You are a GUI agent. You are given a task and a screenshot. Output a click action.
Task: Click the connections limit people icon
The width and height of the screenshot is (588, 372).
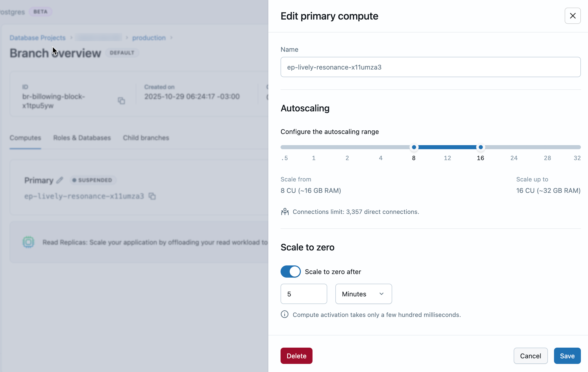click(285, 212)
